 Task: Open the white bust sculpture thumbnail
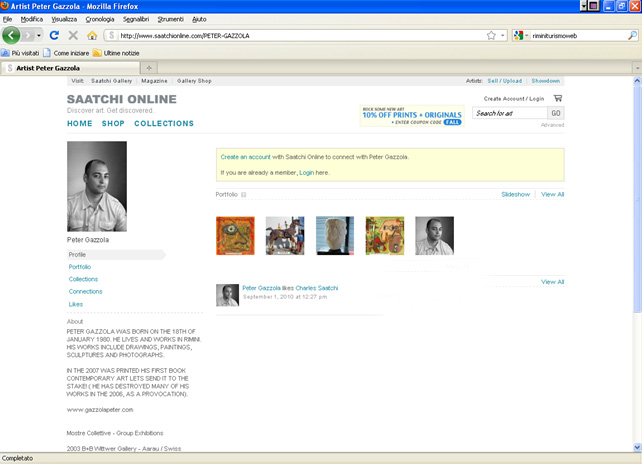(335, 236)
